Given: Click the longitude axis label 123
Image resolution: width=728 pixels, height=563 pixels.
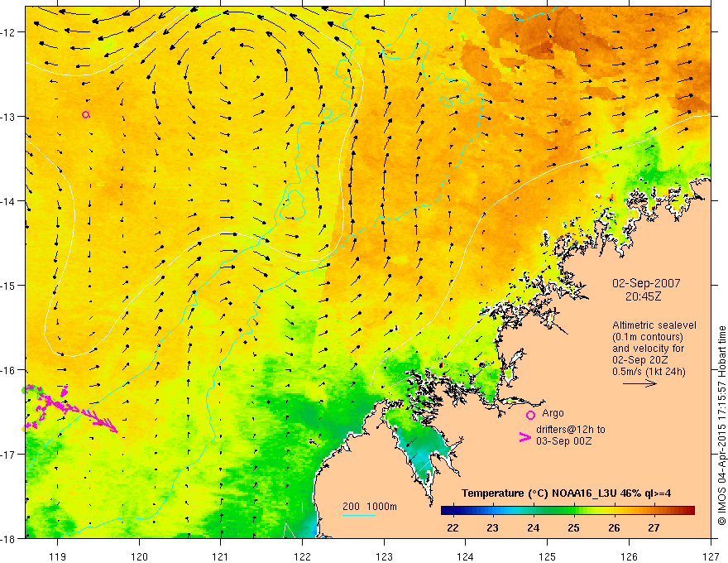Looking at the screenshot, I should point(384,556).
